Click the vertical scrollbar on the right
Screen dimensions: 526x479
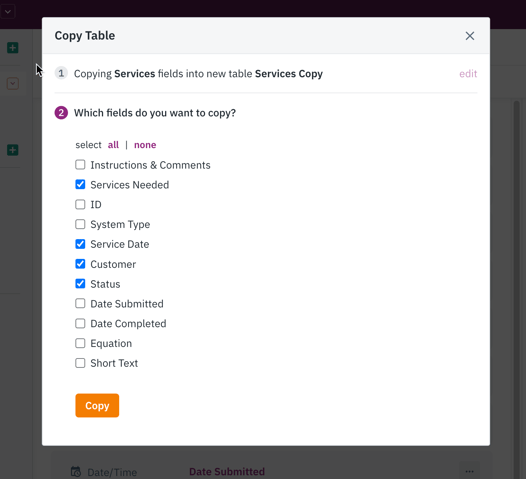517,288
